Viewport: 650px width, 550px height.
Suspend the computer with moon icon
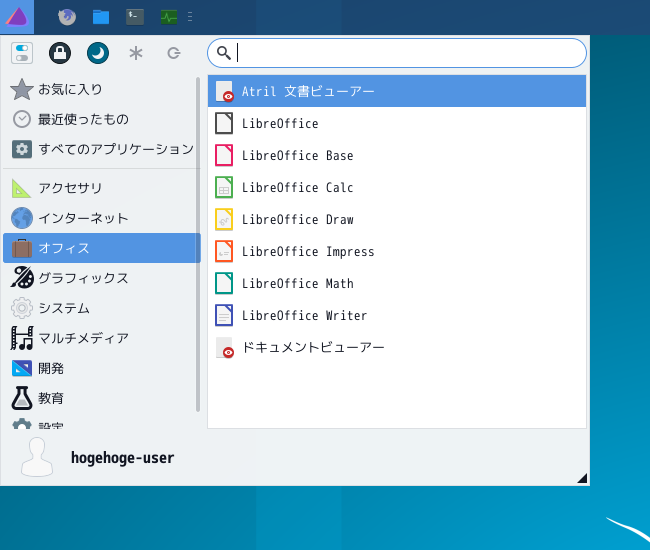click(98, 53)
